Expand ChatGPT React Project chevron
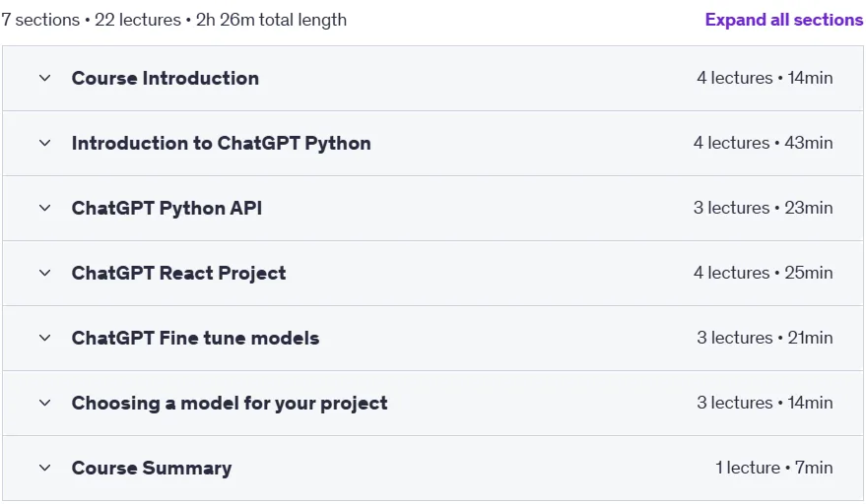 (44, 274)
